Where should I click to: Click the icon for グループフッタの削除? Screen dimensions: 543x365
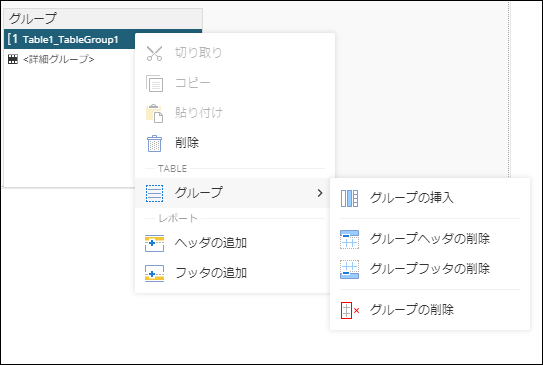349,269
